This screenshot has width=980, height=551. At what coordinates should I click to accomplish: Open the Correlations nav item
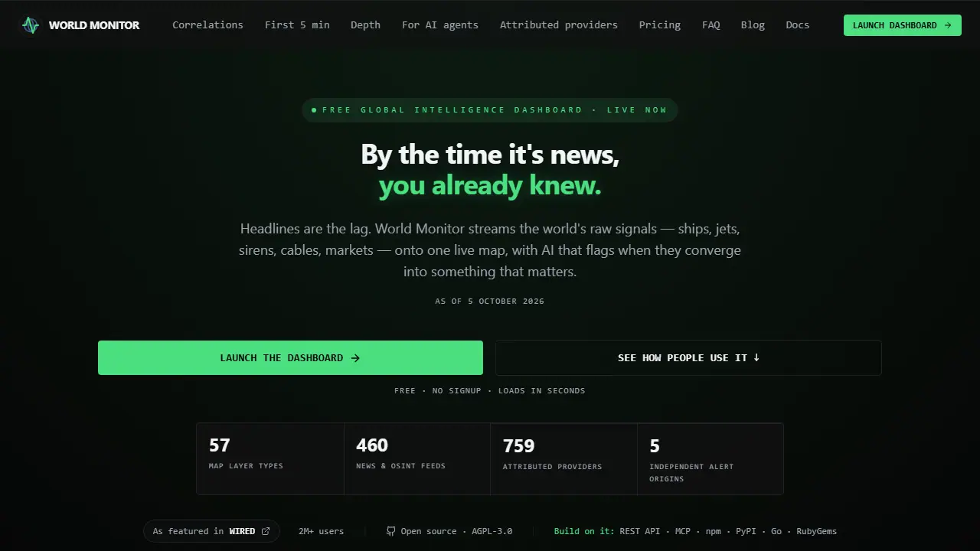point(207,25)
